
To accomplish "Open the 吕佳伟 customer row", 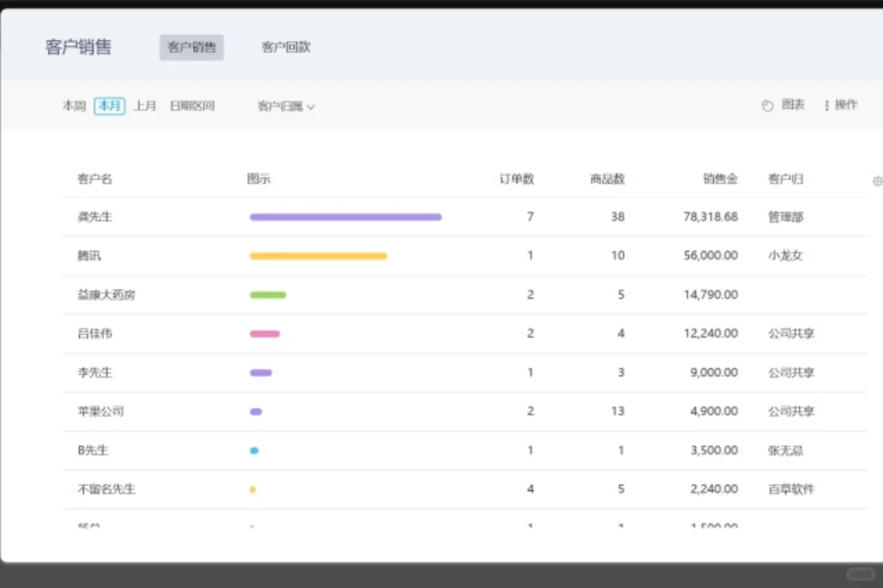I will (x=464, y=334).
